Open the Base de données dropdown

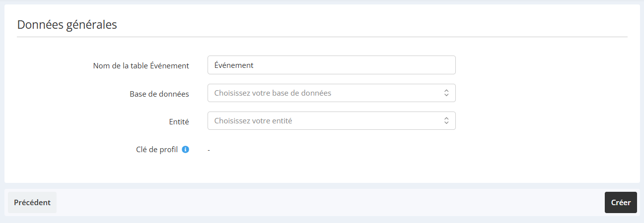point(331,93)
